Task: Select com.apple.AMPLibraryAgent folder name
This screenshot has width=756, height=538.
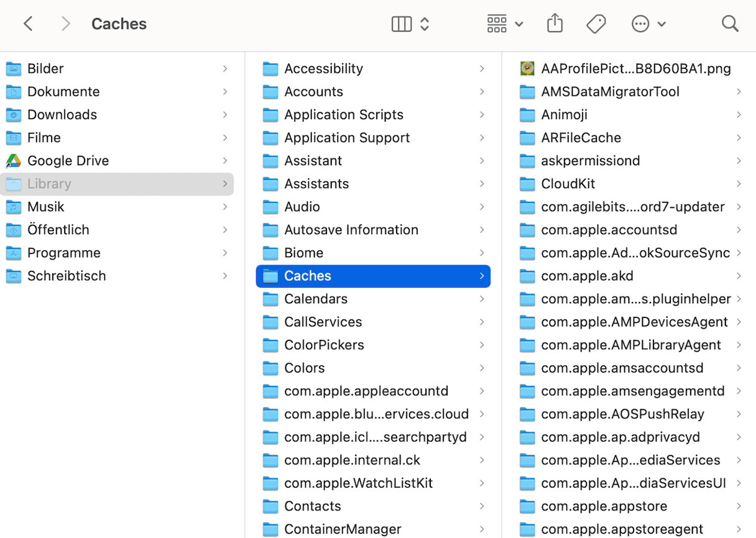Action: [631, 345]
